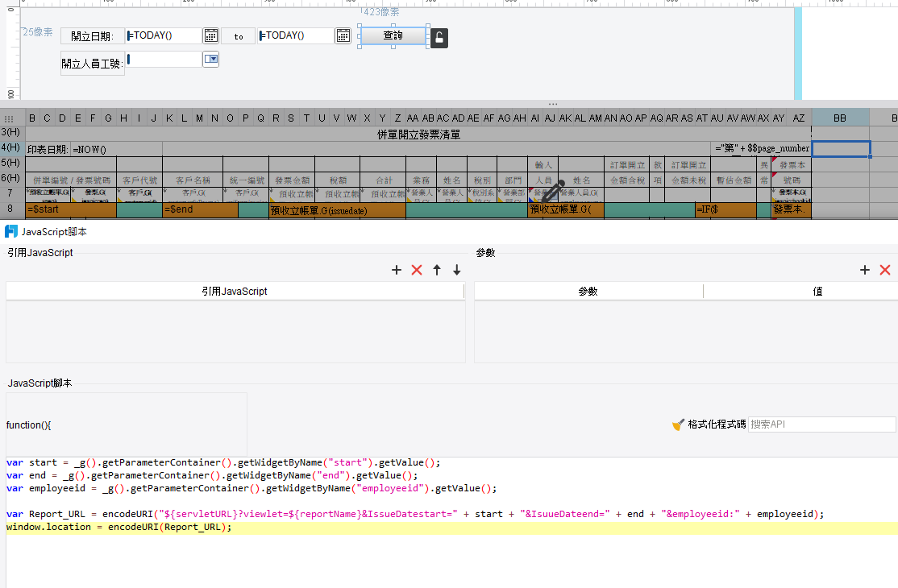
Task: Open calendar picker for the start date field
Action: coord(210,35)
